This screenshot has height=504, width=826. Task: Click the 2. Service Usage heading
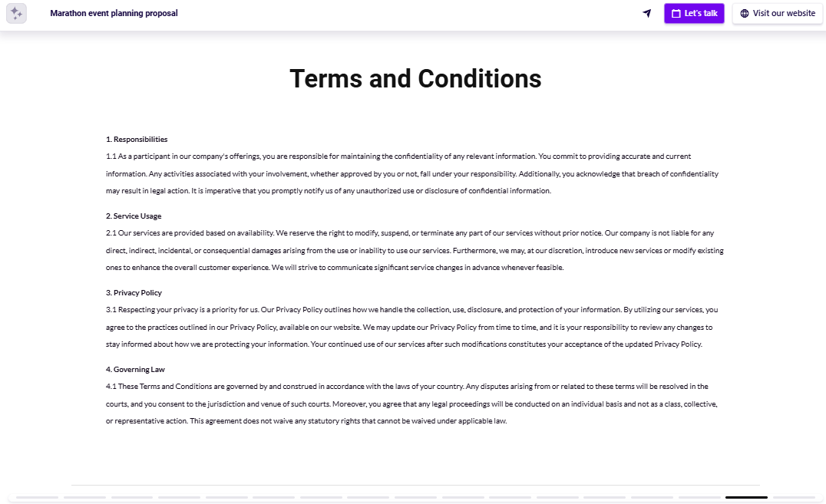[x=134, y=216]
